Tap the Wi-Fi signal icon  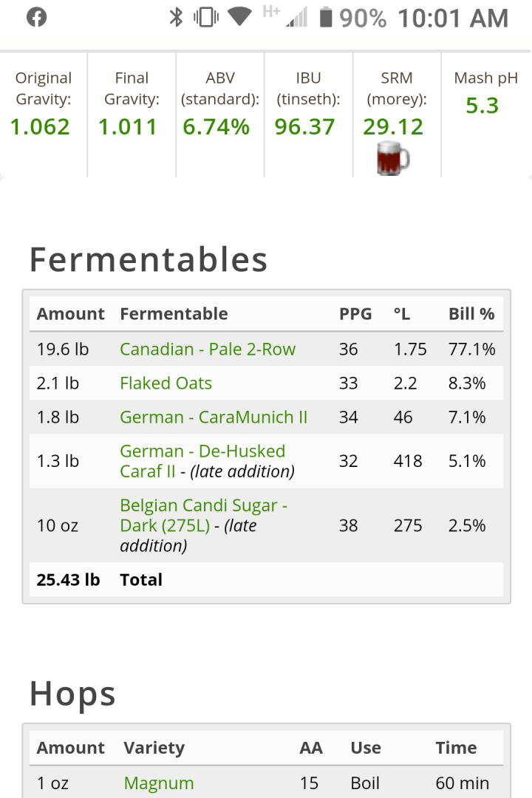point(240,16)
